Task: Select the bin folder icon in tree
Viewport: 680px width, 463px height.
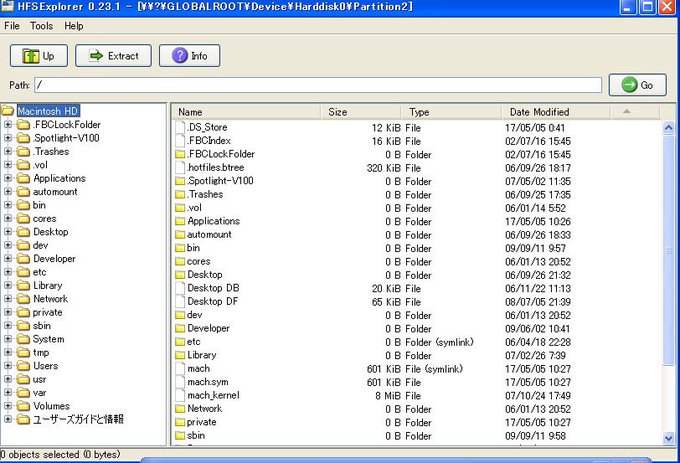Action: [23, 205]
